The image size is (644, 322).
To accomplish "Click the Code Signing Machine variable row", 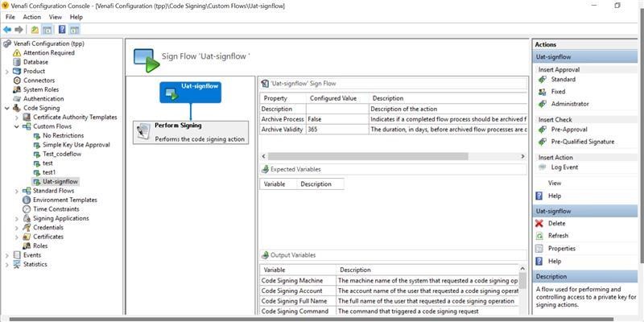I will click(x=389, y=280).
